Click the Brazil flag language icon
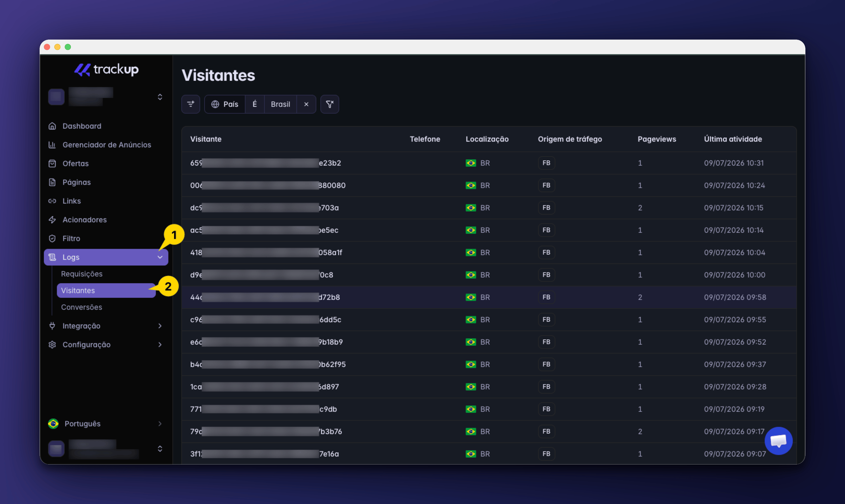This screenshot has width=845, height=504. pyautogui.click(x=53, y=424)
